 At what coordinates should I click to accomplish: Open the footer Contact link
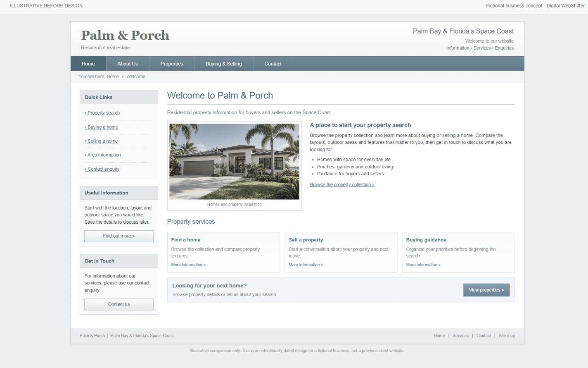[484, 336]
